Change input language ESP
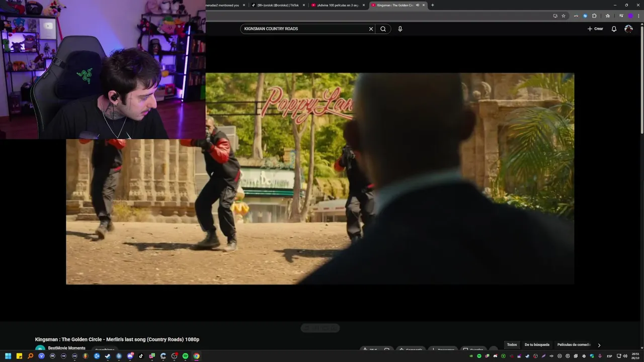The height and width of the screenshot is (362, 644). coord(609,356)
